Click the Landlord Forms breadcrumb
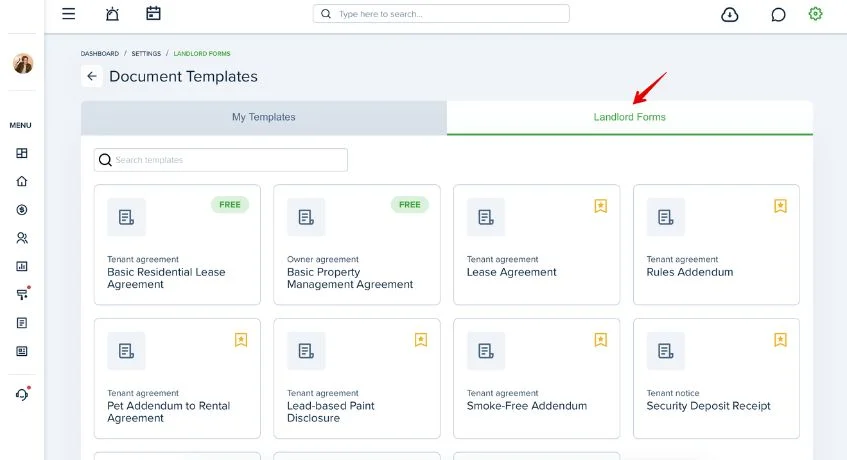The height and width of the screenshot is (460, 847). (x=202, y=53)
